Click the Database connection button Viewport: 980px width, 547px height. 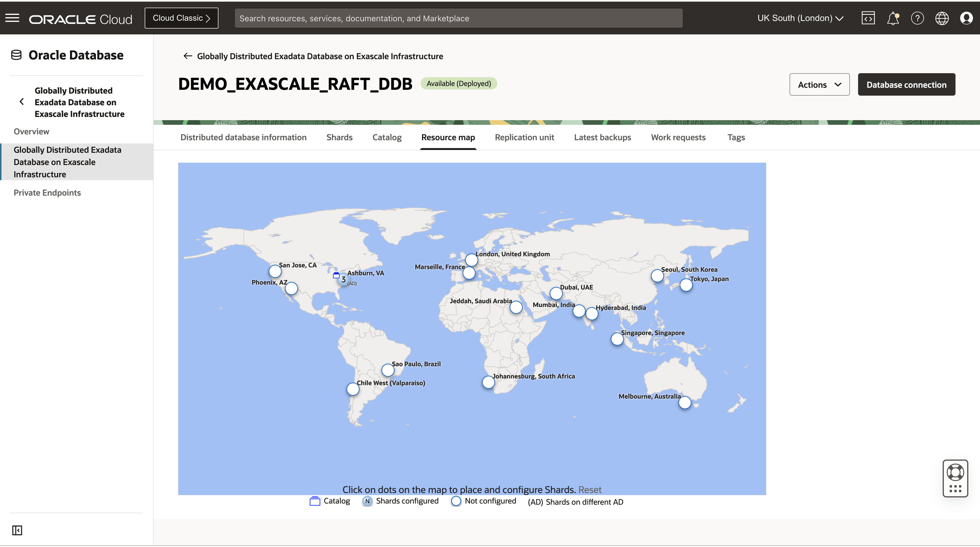(906, 85)
